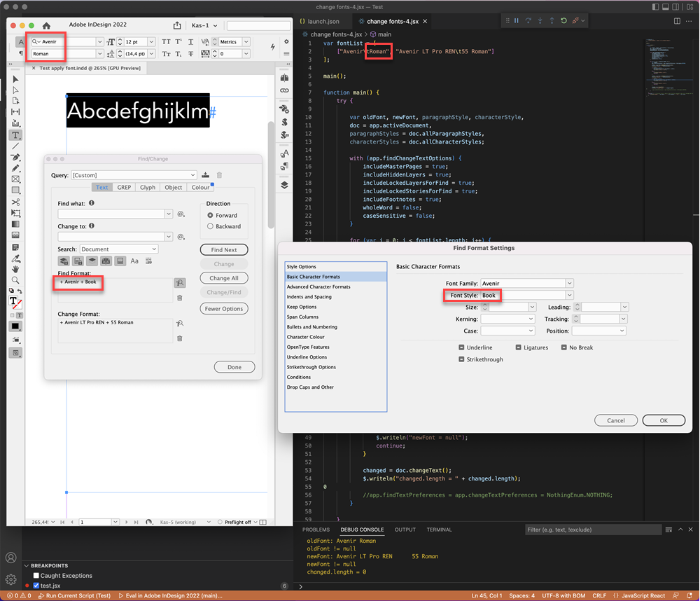Switch to the TERMINAL panel tab
Viewport: 700px width, 601px height.
click(x=439, y=530)
